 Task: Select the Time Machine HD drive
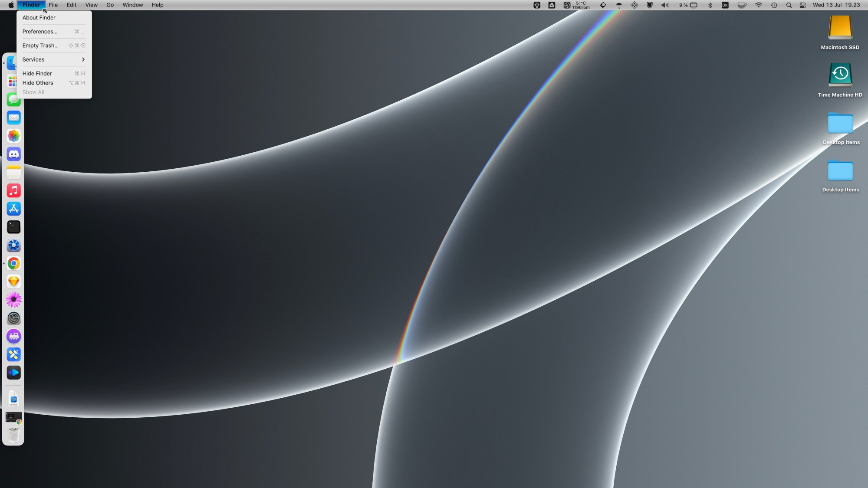840,75
